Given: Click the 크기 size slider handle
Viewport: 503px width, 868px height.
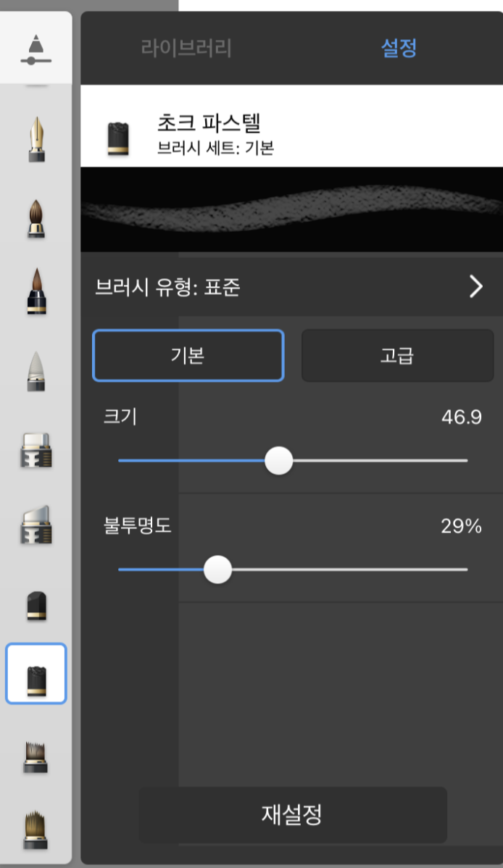Looking at the screenshot, I should point(278,461).
